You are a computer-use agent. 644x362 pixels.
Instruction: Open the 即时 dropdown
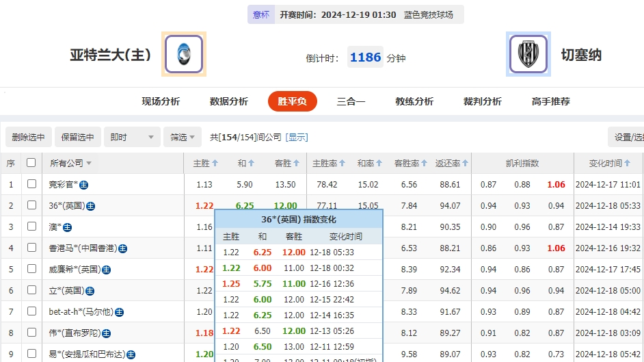point(133,137)
